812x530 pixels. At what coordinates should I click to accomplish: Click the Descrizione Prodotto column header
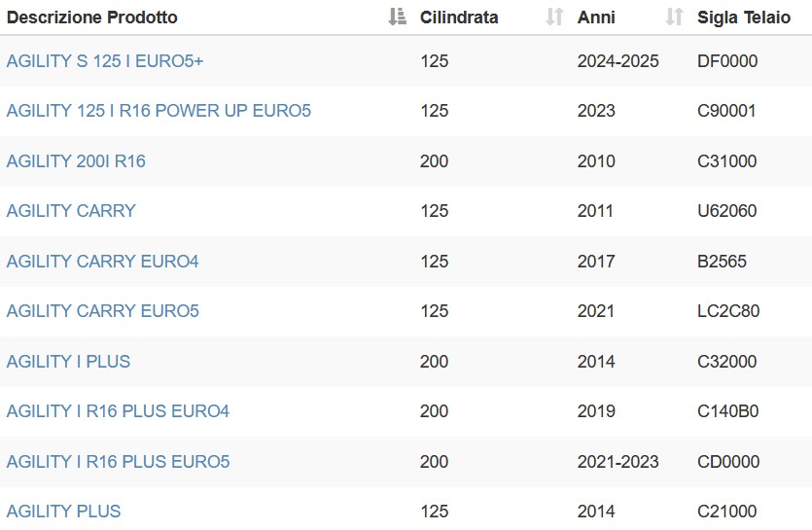click(92, 18)
